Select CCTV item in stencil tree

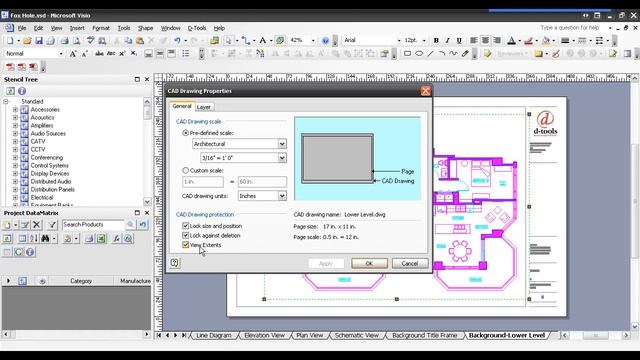tap(38, 149)
